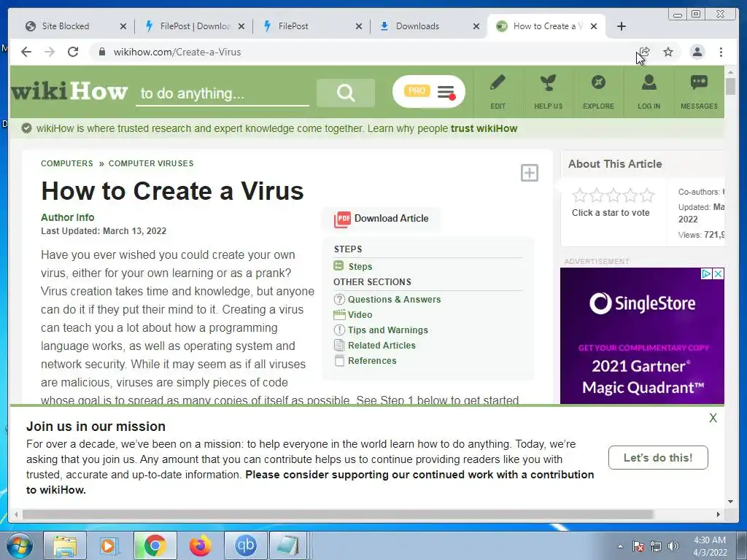Image resolution: width=747 pixels, height=560 pixels.
Task: Open the trust wikiHow link
Action: pos(484,128)
